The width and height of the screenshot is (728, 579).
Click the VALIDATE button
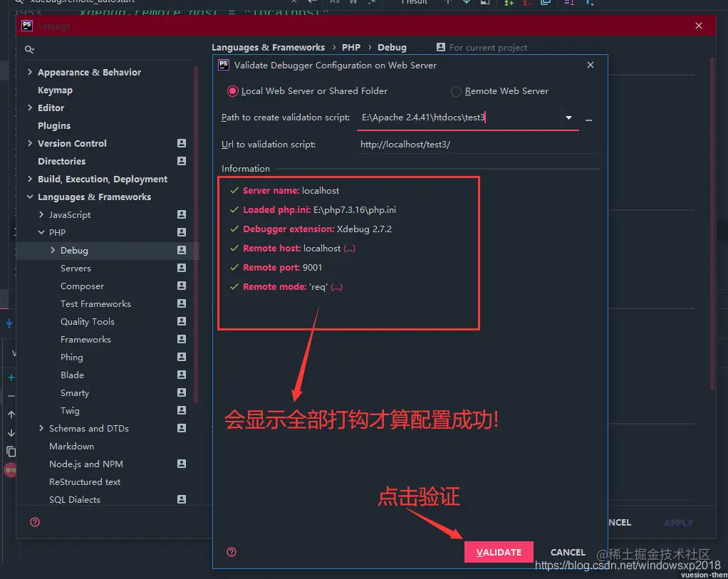click(x=499, y=552)
